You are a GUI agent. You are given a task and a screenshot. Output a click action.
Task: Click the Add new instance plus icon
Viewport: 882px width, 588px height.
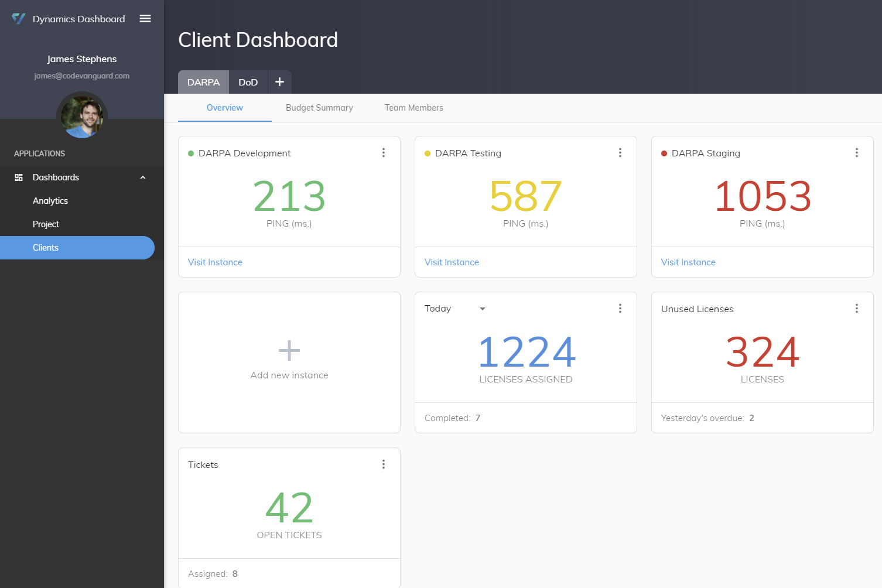289,351
